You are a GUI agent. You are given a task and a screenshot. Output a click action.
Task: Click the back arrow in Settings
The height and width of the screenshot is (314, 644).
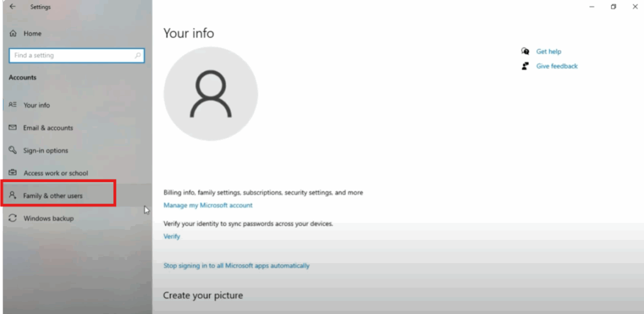[x=13, y=7]
